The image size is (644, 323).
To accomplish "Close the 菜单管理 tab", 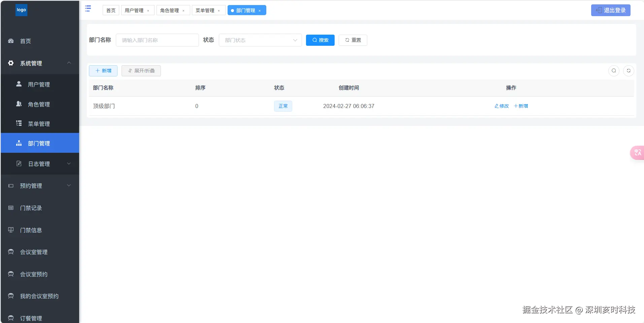I will tap(219, 11).
